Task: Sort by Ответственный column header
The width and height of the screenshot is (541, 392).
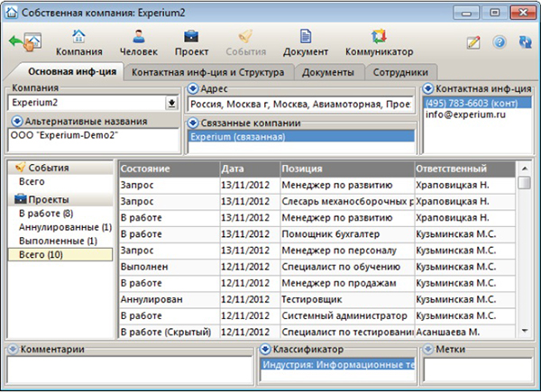Action: click(464, 169)
